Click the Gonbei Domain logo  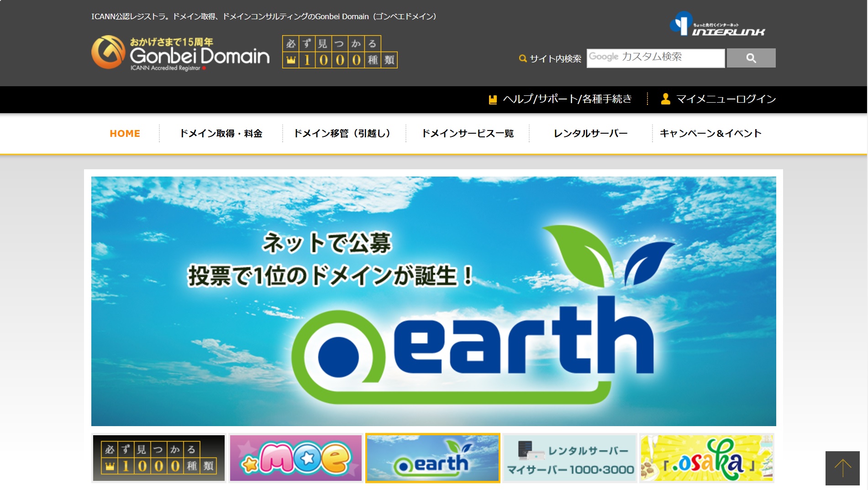coord(180,52)
